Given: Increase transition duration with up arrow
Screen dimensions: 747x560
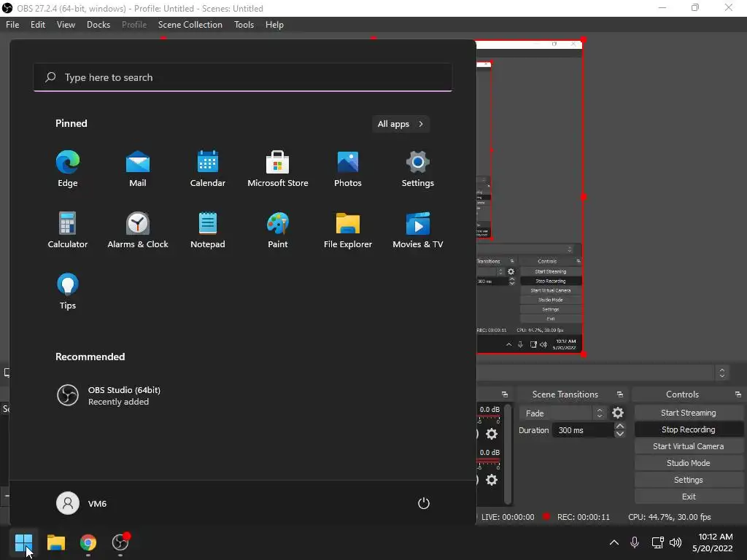Looking at the screenshot, I should pyautogui.click(x=619, y=426).
